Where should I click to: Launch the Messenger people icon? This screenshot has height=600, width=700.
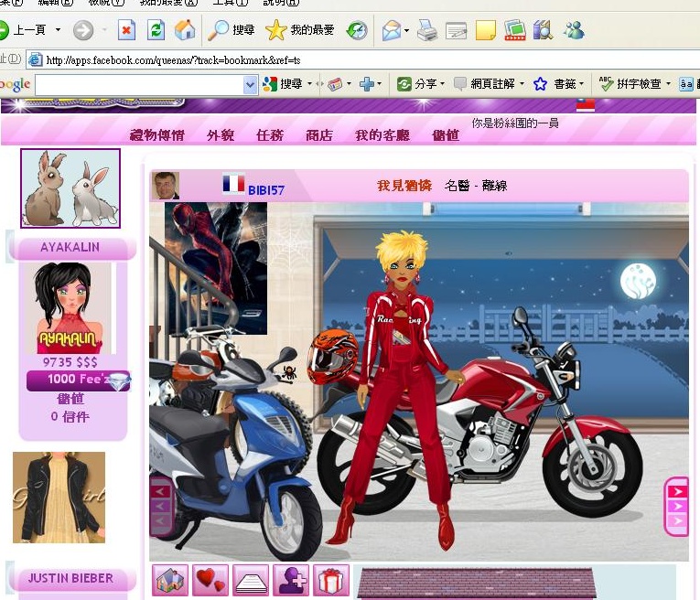pos(574,30)
